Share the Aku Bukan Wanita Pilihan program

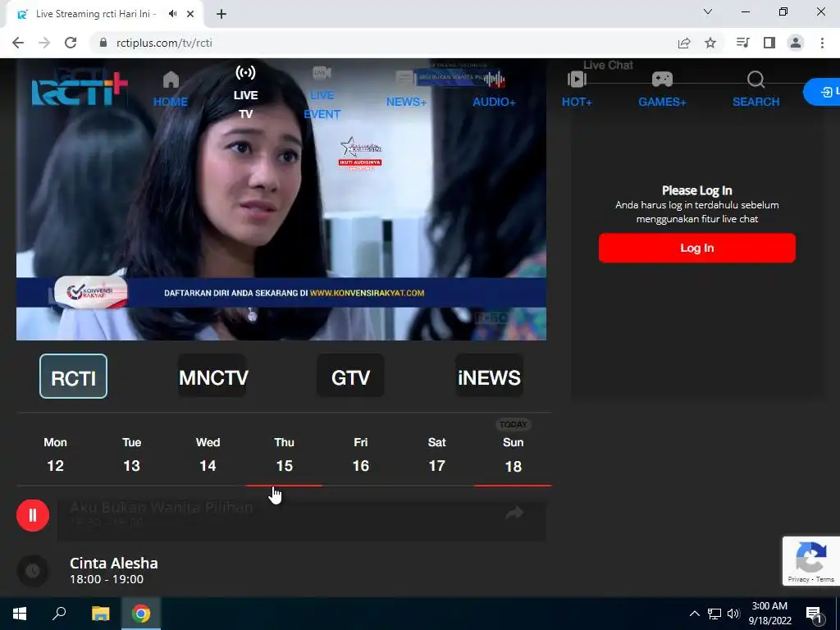(514, 514)
